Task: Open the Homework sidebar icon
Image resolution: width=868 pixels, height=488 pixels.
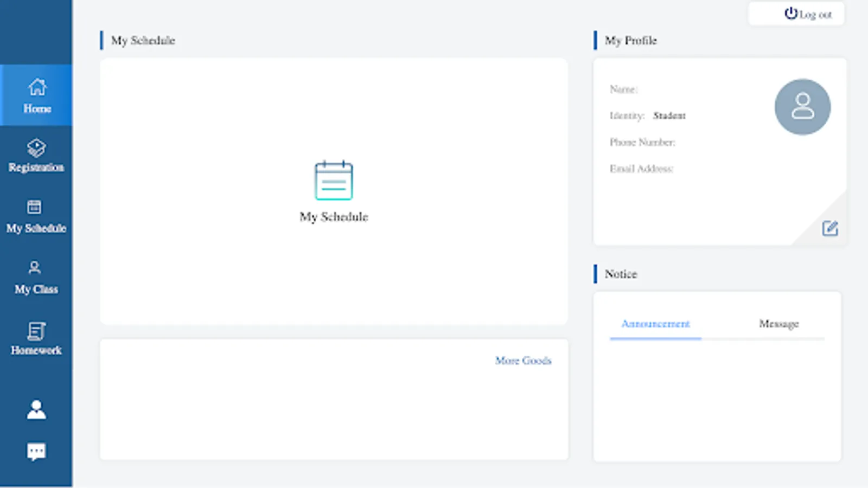Action: 36,331
